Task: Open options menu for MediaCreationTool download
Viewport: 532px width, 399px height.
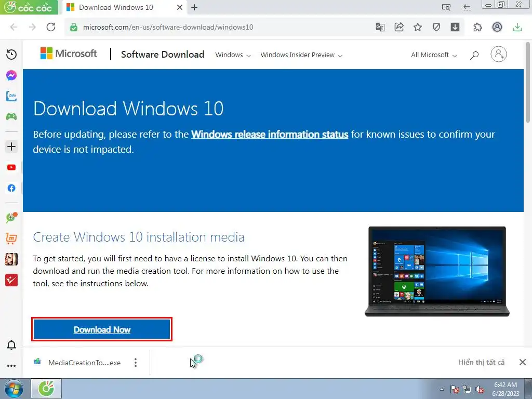Action: [x=136, y=363]
